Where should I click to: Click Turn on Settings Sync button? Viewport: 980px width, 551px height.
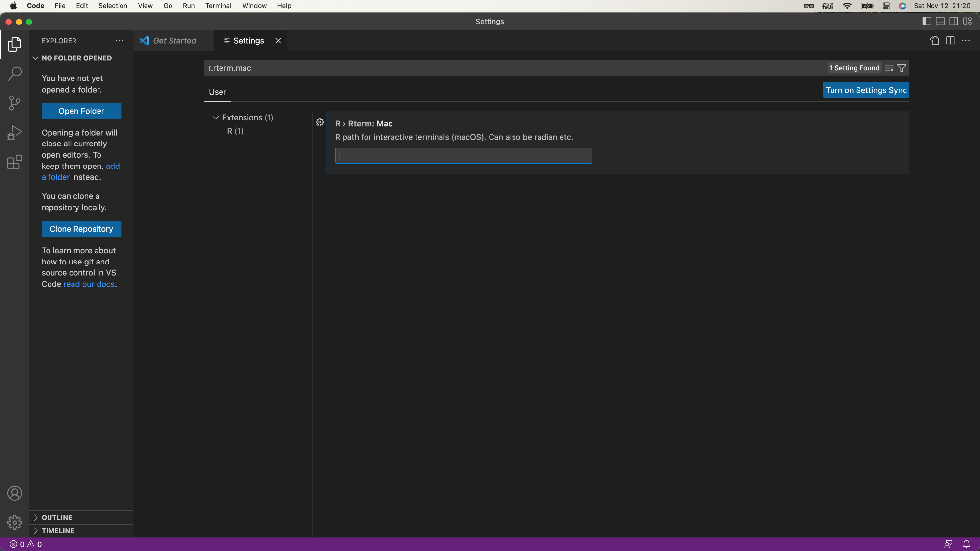[x=866, y=90]
